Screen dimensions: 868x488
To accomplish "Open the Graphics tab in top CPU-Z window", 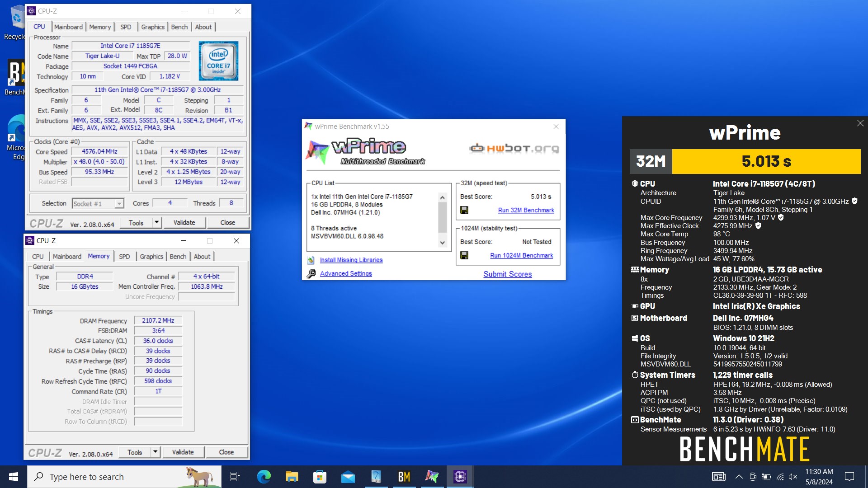I will [x=153, y=27].
